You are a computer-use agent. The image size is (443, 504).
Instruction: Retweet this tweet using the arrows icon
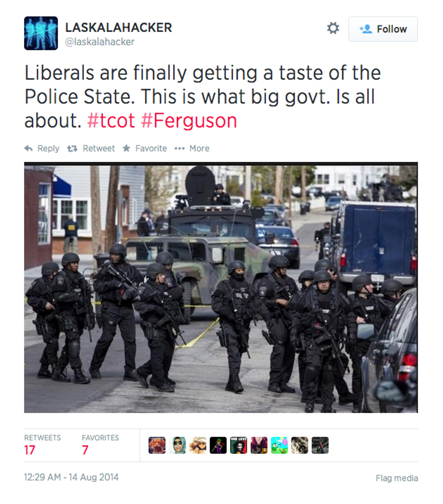pos(72,149)
